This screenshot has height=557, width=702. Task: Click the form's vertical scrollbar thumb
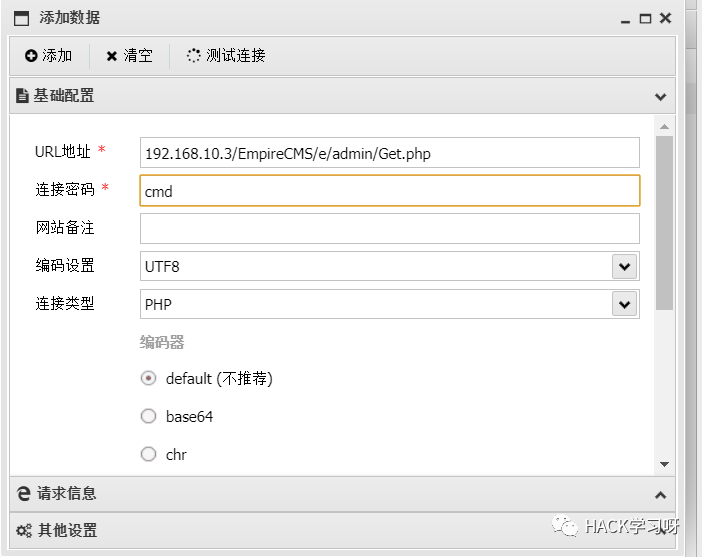tap(664, 223)
